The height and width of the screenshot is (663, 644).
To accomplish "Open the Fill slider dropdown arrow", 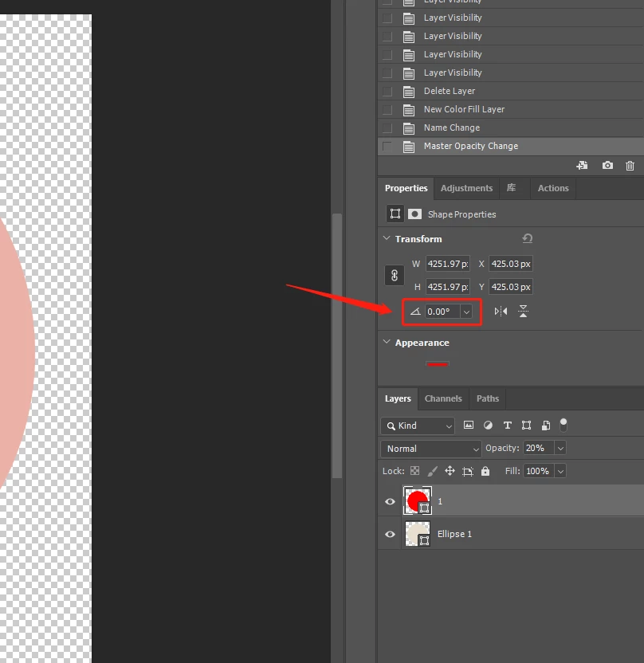I will point(560,471).
